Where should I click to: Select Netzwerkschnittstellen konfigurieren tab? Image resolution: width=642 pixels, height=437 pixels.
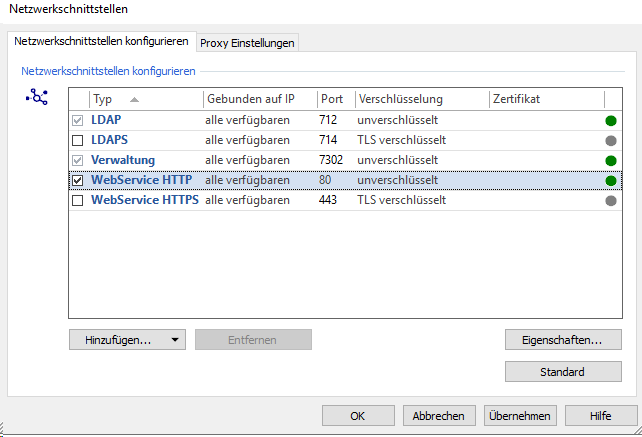click(x=100, y=41)
